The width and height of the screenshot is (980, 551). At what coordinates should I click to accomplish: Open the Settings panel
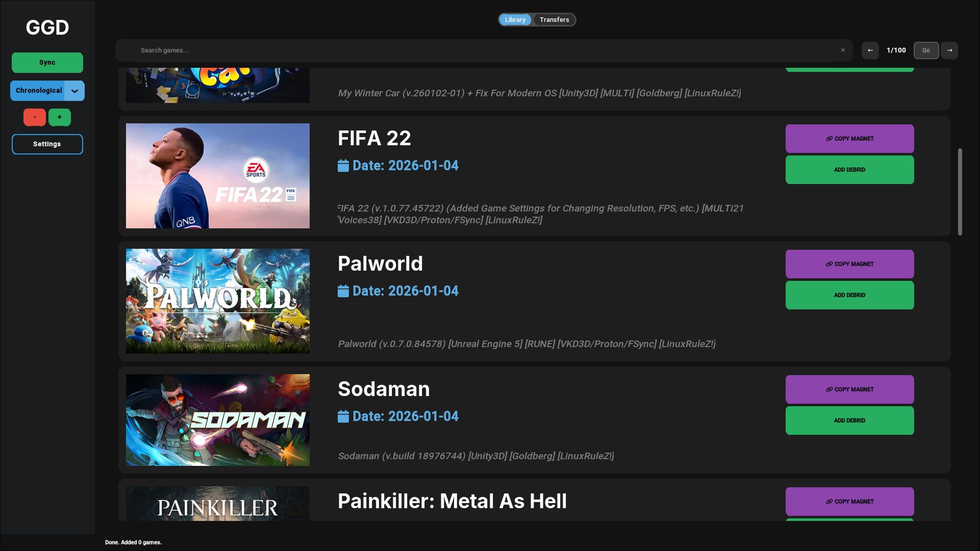click(x=47, y=144)
